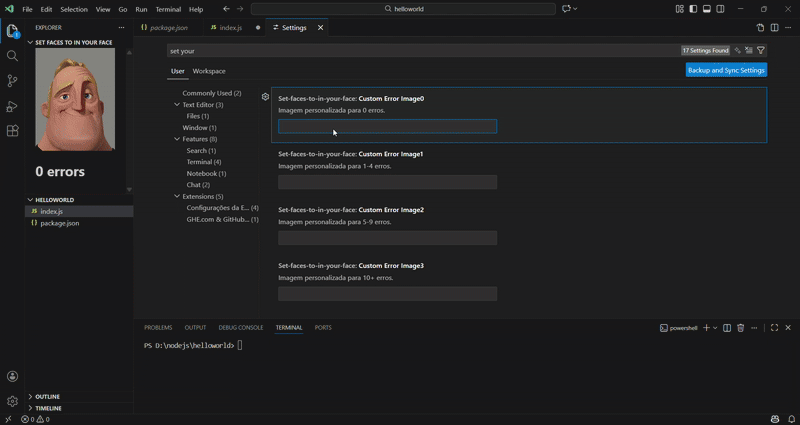Image resolution: width=800 pixels, height=425 pixels.
Task: Open remote window indicator in status bar
Action: 8,419
